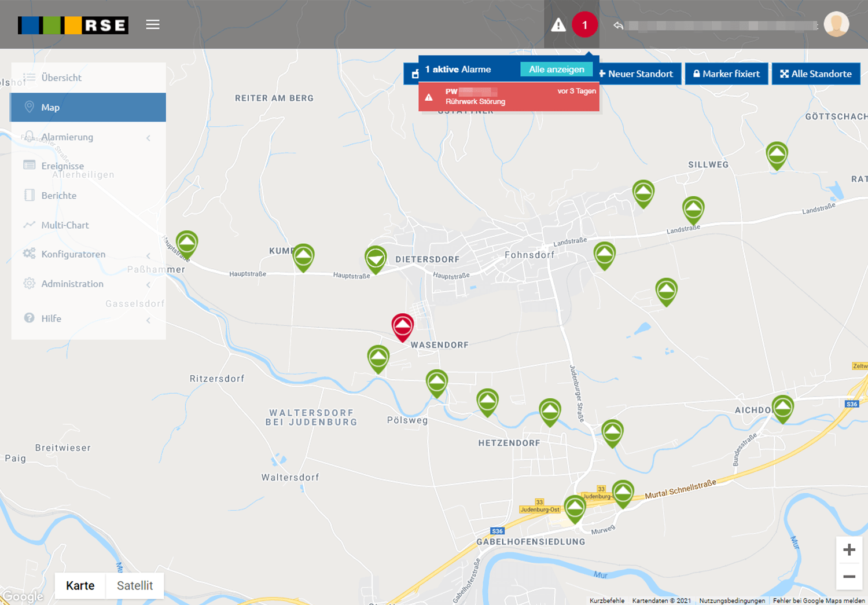This screenshot has width=868, height=605.
Task: Select the green marker at Kumpitz
Action: pos(303,258)
